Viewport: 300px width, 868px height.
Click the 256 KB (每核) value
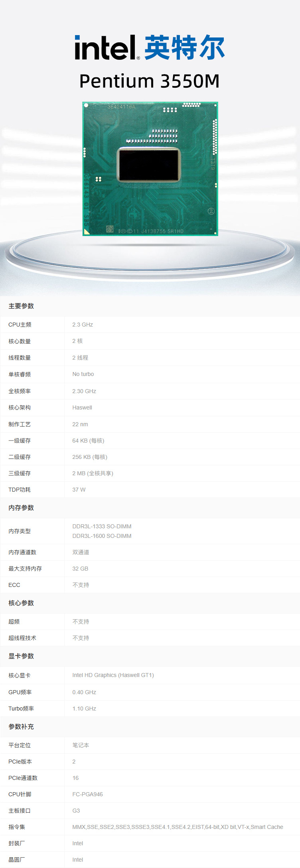90,457
